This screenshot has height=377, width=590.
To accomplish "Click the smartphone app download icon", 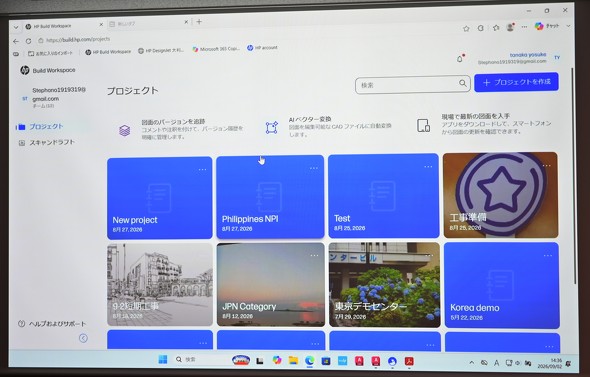I will (423, 125).
